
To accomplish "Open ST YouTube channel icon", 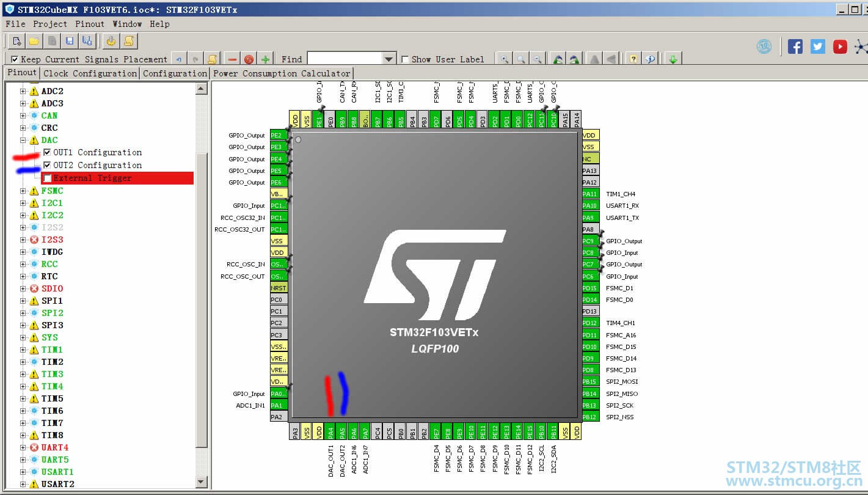I will pos(840,46).
